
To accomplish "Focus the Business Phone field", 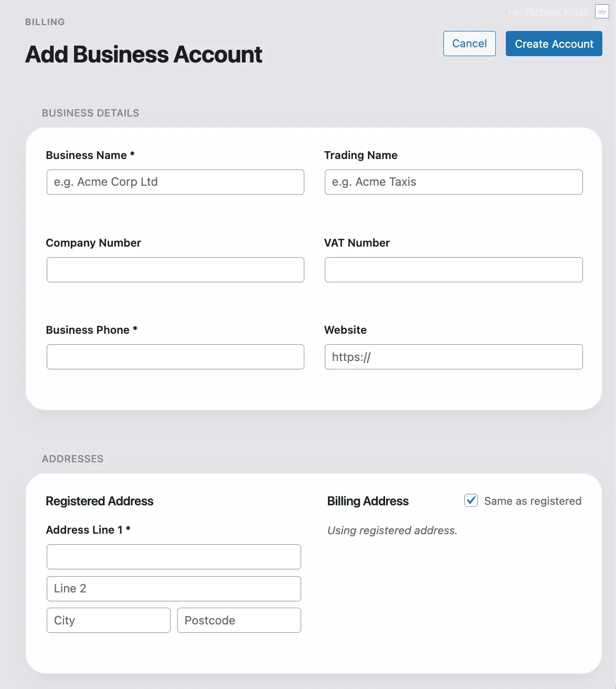I will pos(175,357).
